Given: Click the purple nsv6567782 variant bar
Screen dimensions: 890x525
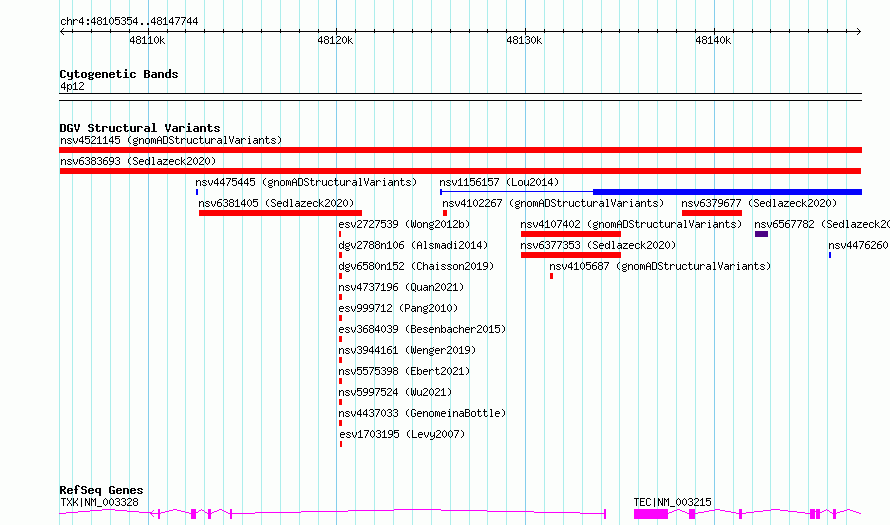Looking at the screenshot, I should point(761,234).
